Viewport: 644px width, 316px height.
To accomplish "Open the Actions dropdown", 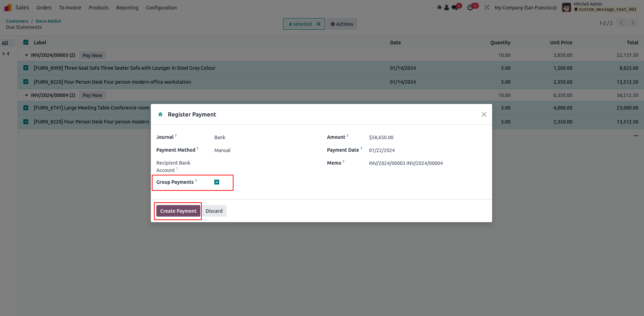I will [x=342, y=24].
